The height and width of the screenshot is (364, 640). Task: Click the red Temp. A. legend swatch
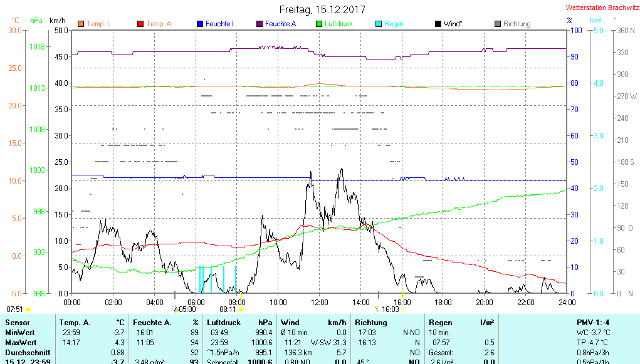pyautogui.click(x=140, y=24)
